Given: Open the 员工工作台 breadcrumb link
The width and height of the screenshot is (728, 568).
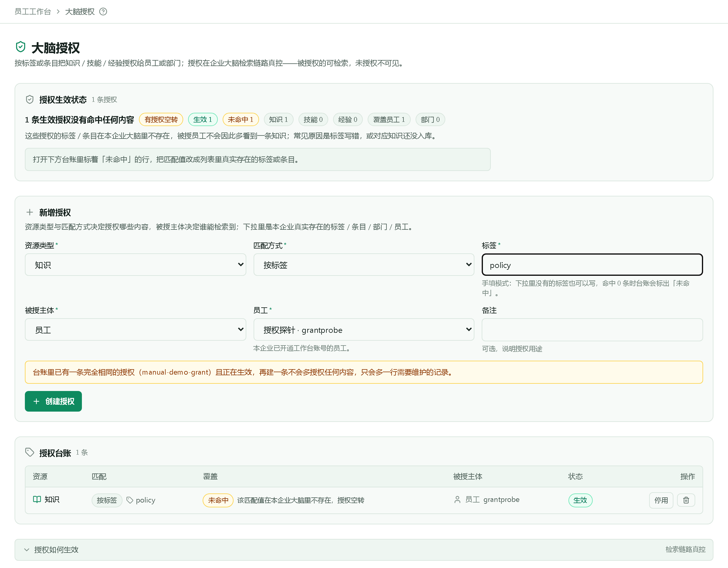Looking at the screenshot, I should tap(33, 12).
